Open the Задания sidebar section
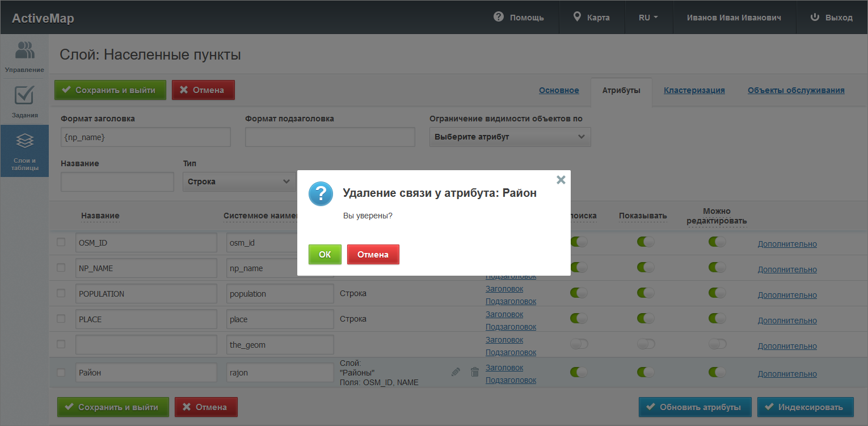Viewport: 868px width, 426px height. (x=24, y=102)
